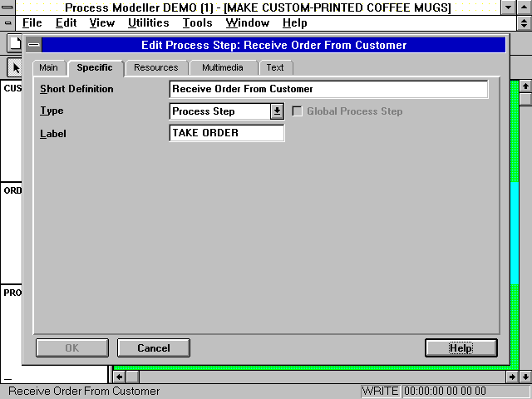Screen dimensions: 532x399
Task: Open the Type combo box showing Process Step
Action: click(220, 111)
